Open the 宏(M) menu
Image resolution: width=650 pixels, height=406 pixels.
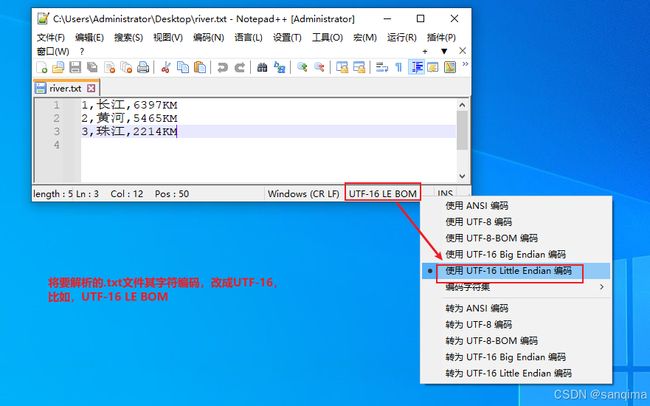(x=365, y=38)
